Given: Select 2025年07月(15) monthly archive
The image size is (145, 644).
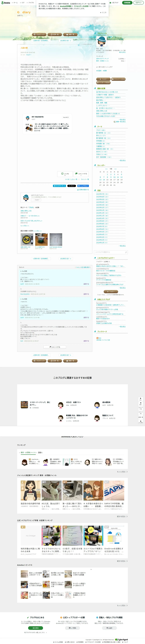Looking at the screenshot, I should [102, 194].
